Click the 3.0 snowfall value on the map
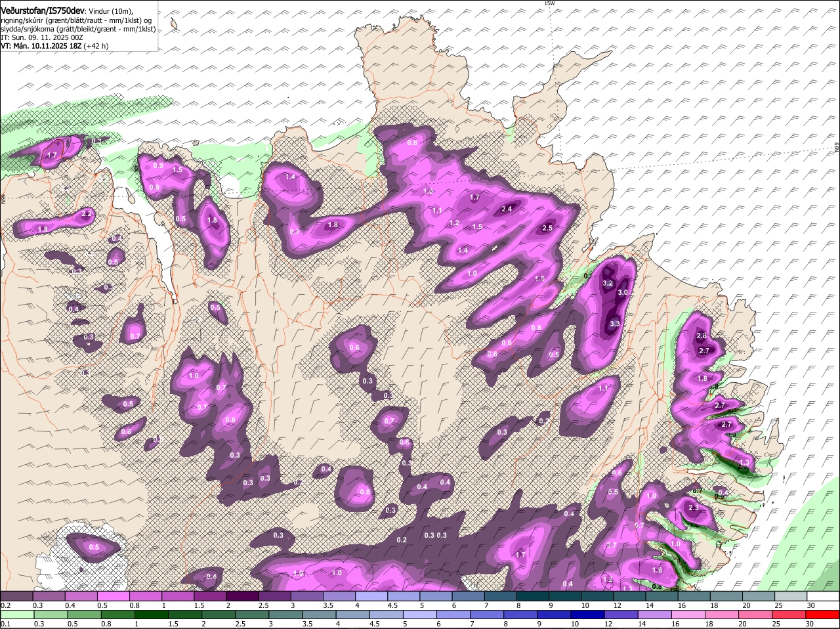The width and height of the screenshot is (840, 629). (x=623, y=292)
